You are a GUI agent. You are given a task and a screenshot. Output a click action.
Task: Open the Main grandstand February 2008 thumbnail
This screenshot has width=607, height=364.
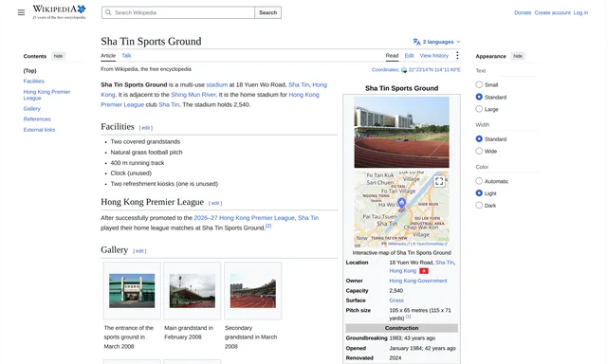(x=192, y=291)
